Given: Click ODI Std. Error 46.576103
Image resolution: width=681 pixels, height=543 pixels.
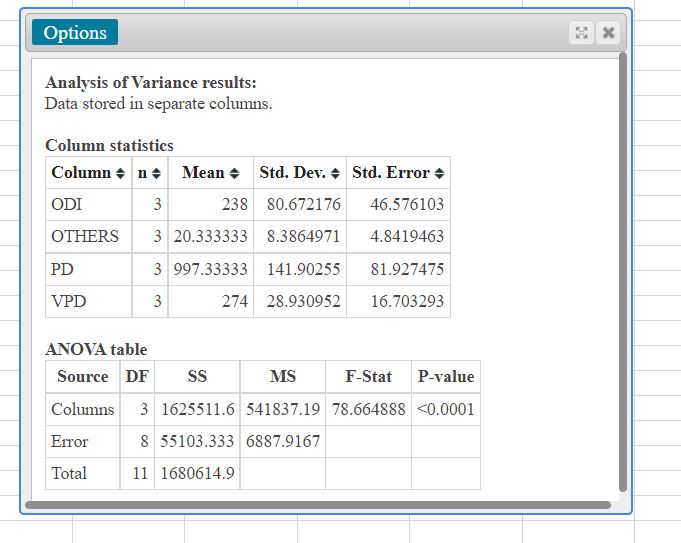Looking at the screenshot, I should 407,204.
